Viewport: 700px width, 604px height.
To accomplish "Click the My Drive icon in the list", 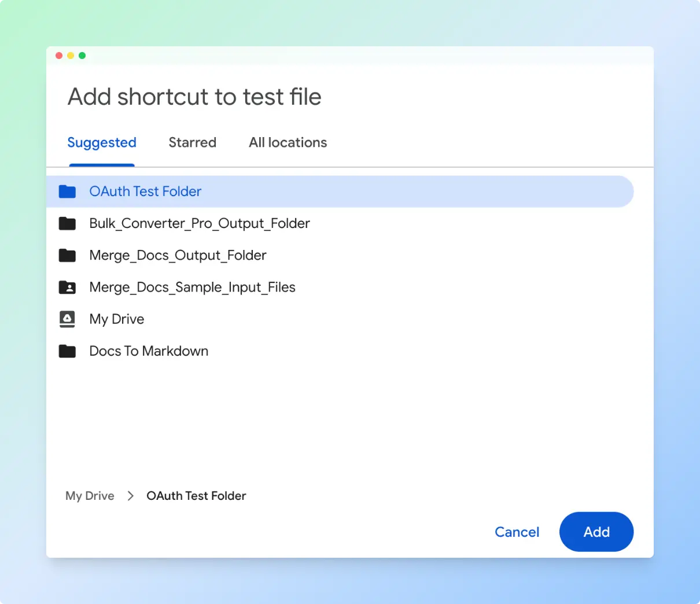I will [67, 319].
